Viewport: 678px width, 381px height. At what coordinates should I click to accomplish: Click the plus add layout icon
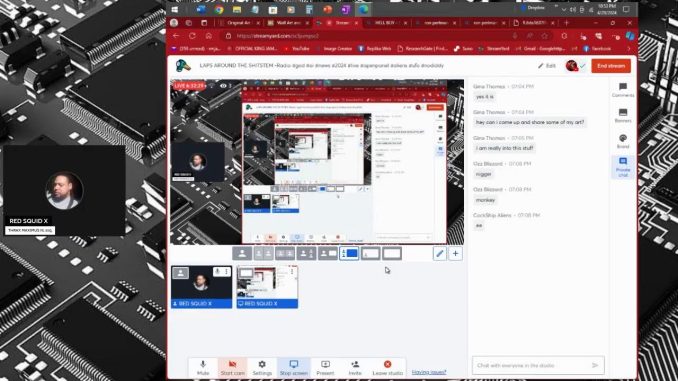(x=455, y=253)
